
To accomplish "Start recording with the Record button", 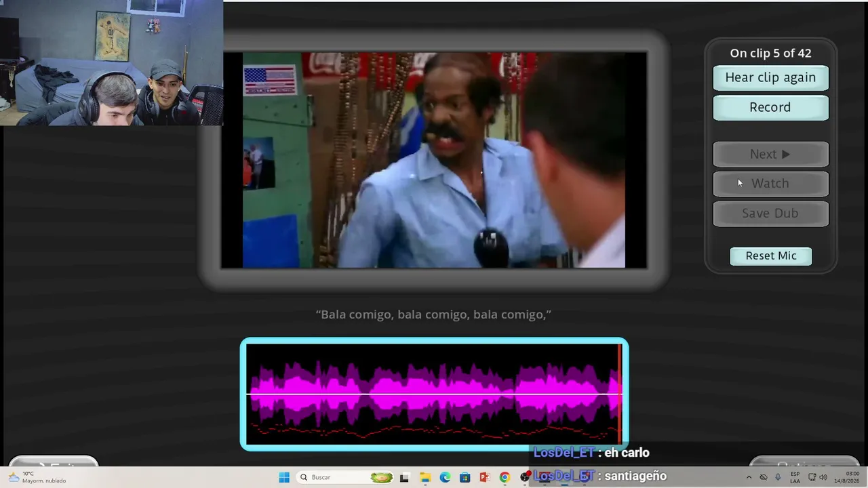I will [770, 107].
